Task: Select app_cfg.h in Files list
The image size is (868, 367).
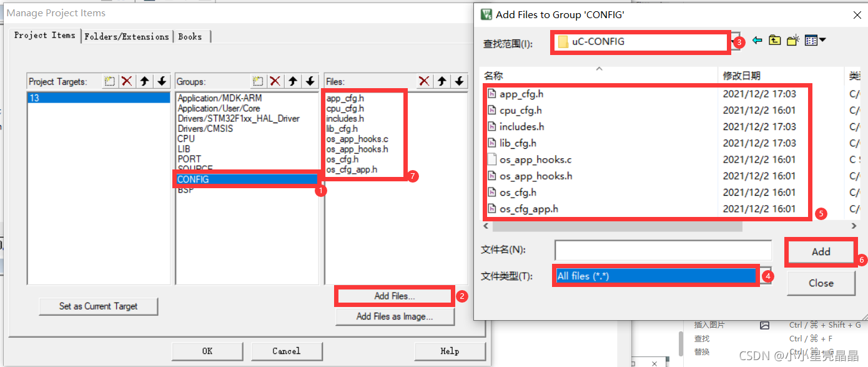Action: [345, 98]
